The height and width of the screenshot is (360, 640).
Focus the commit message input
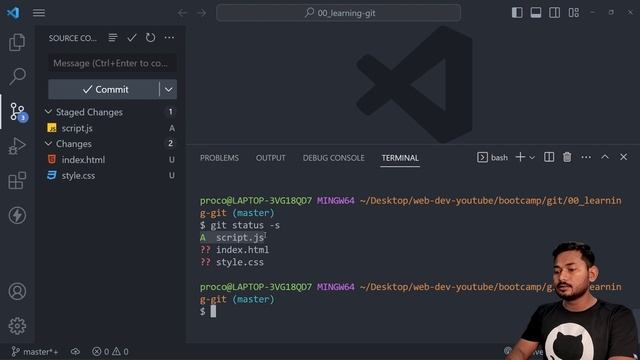coord(112,63)
